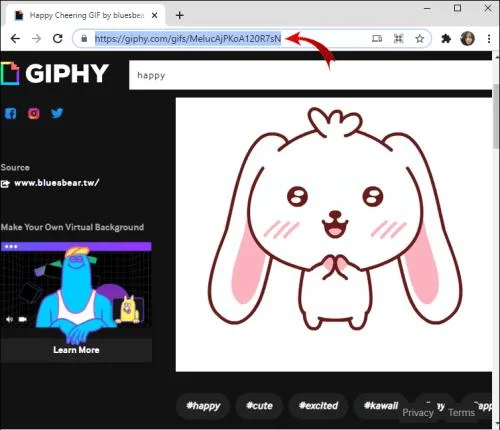Select the Happy Cheering GIF browser tab
Viewport: 500px width, 430px height.
(86, 15)
